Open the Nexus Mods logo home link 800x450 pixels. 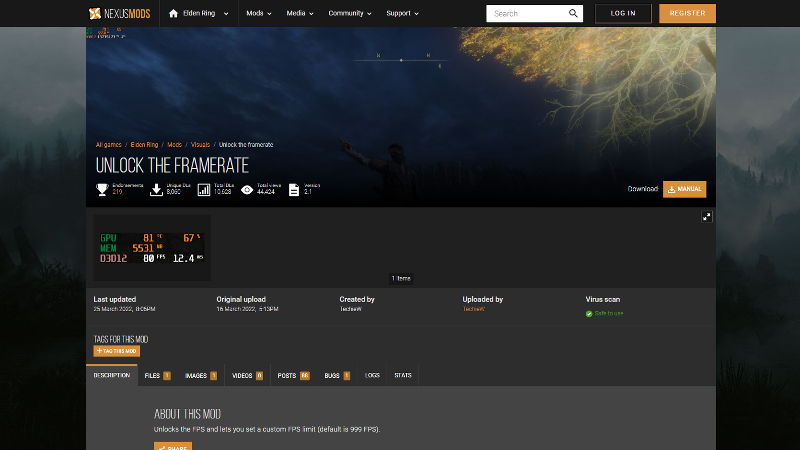tap(119, 13)
